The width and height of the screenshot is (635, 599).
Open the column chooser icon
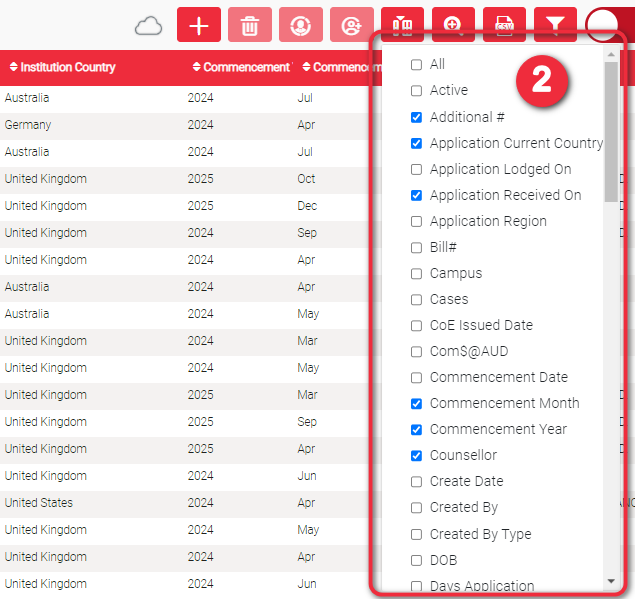click(x=403, y=25)
